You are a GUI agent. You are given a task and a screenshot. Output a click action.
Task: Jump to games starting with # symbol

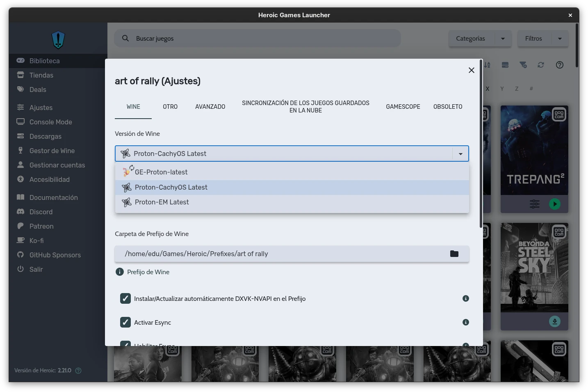point(531,89)
